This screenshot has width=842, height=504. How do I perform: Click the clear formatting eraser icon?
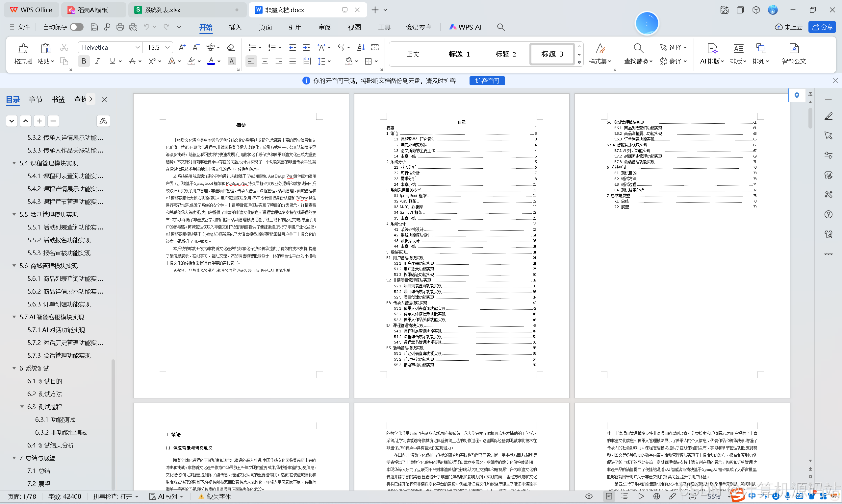pos(231,47)
